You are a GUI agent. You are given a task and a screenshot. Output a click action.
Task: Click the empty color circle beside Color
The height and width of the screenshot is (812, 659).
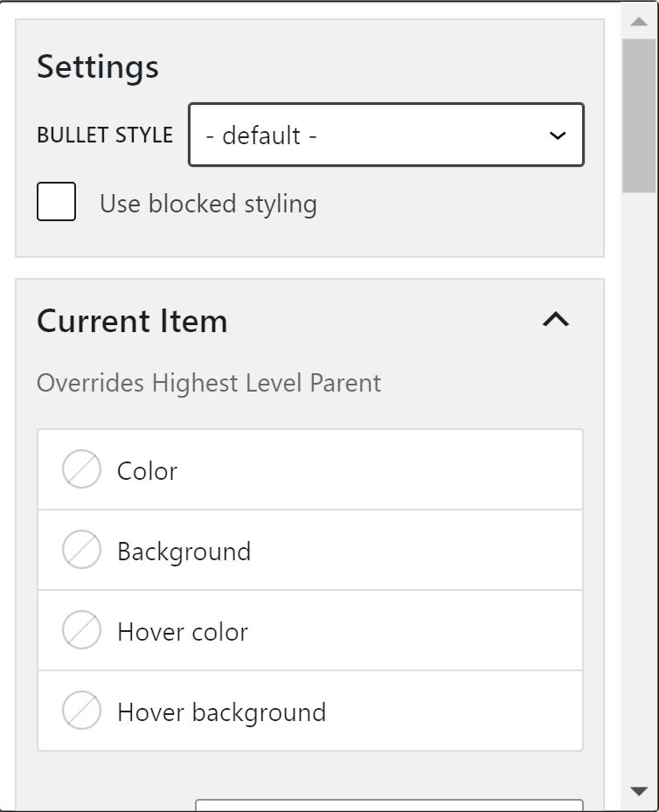[x=81, y=469]
